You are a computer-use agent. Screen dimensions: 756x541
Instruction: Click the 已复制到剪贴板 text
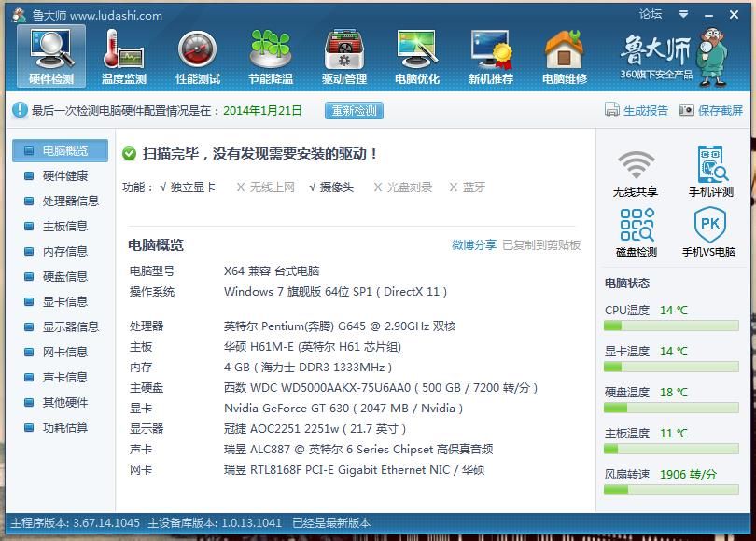pos(541,244)
